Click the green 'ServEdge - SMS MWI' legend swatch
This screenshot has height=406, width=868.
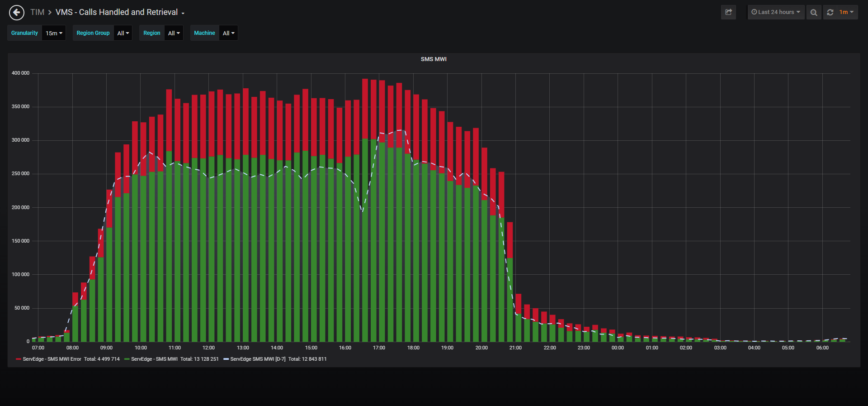tap(127, 359)
